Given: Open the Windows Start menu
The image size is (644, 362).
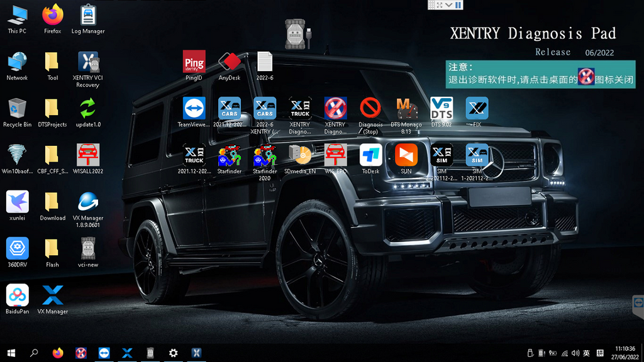Looking at the screenshot, I should click(11, 353).
